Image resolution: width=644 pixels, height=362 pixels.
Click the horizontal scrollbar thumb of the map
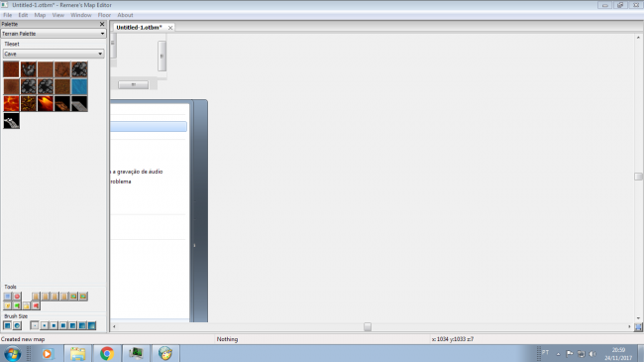(368, 326)
